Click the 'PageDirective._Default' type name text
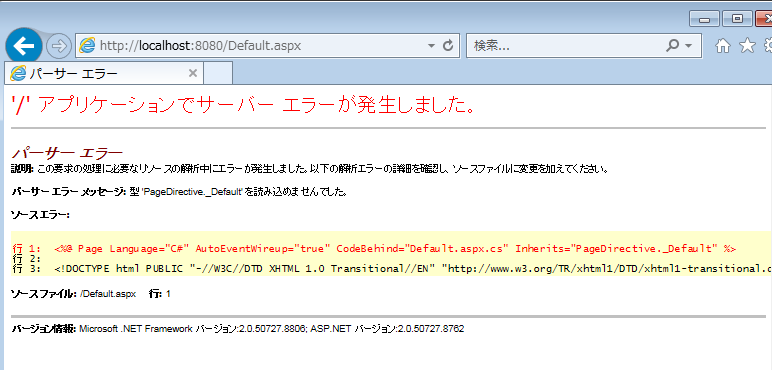Screen dimensions: 772x370 (193, 192)
